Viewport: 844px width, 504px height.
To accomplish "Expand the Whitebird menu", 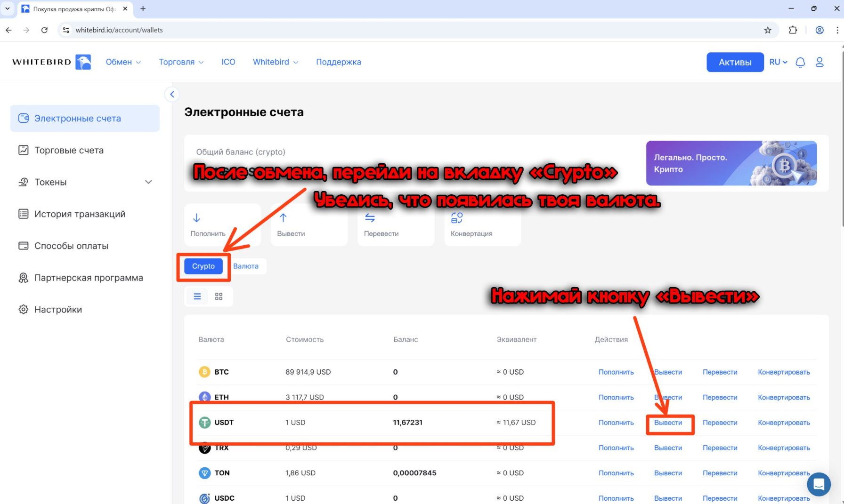I will [x=276, y=62].
